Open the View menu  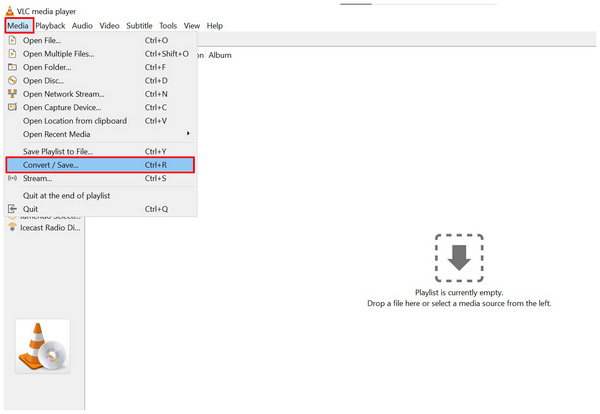(192, 26)
